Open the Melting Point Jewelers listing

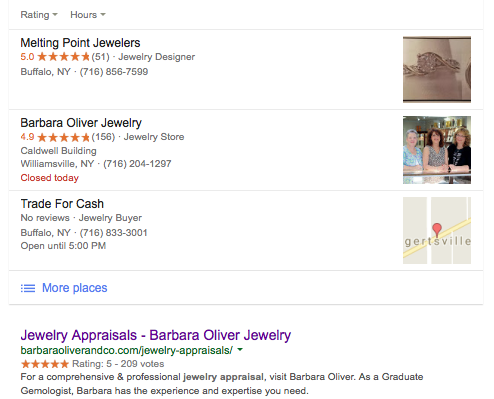(x=80, y=43)
